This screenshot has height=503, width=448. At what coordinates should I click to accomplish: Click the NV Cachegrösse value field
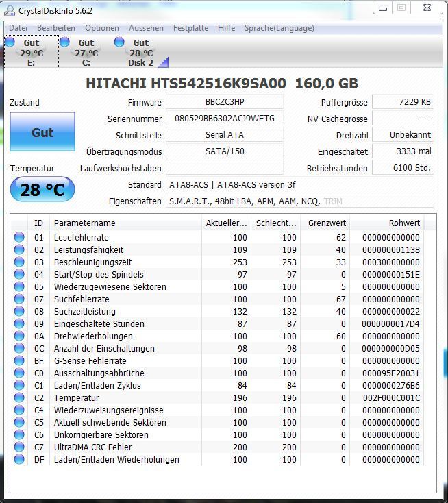point(403,119)
